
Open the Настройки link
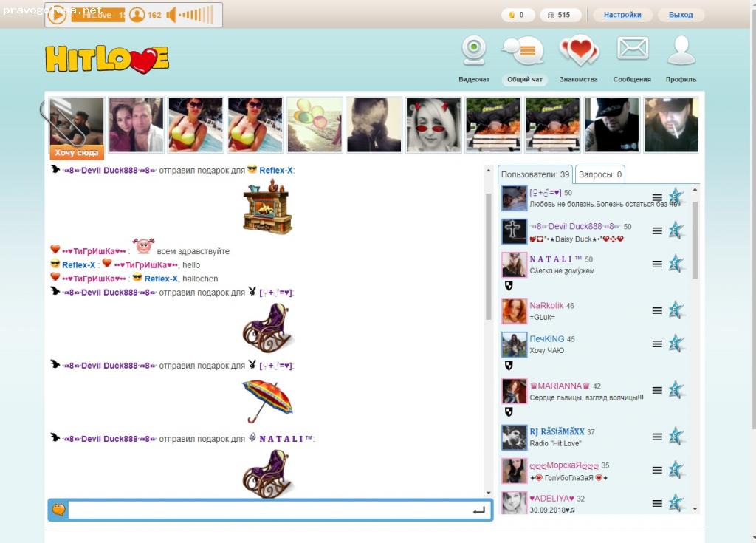point(622,15)
